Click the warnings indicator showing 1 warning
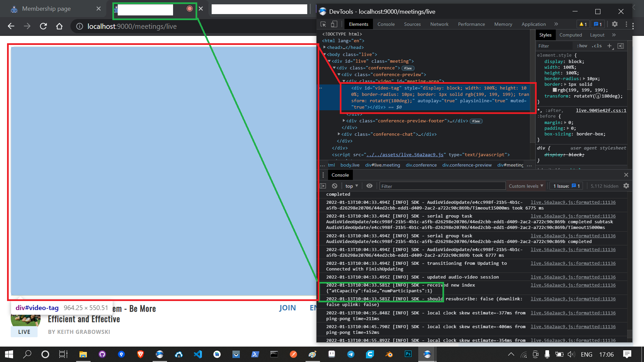 pos(583,24)
